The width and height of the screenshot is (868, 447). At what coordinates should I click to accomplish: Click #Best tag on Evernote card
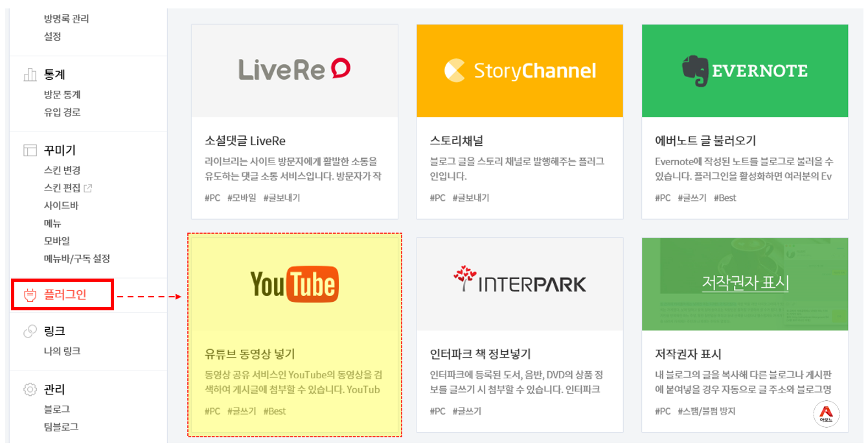coord(725,198)
